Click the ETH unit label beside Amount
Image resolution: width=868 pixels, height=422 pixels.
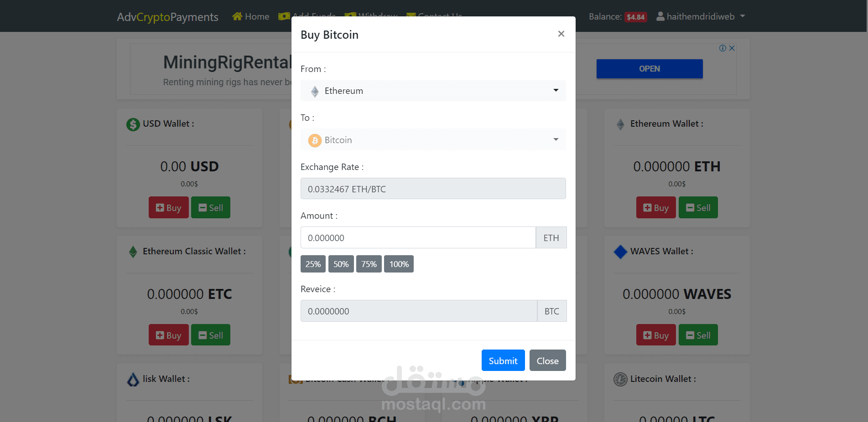click(x=551, y=238)
